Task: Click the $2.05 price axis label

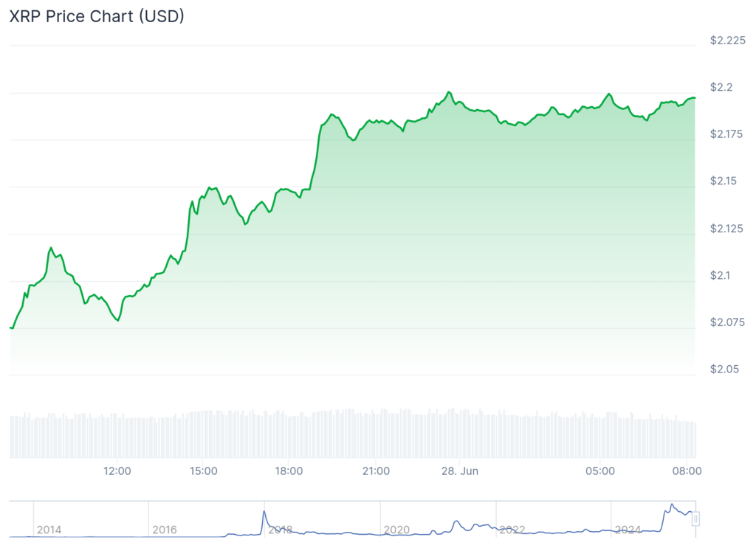Action: pyautogui.click(x=724, y=369)
